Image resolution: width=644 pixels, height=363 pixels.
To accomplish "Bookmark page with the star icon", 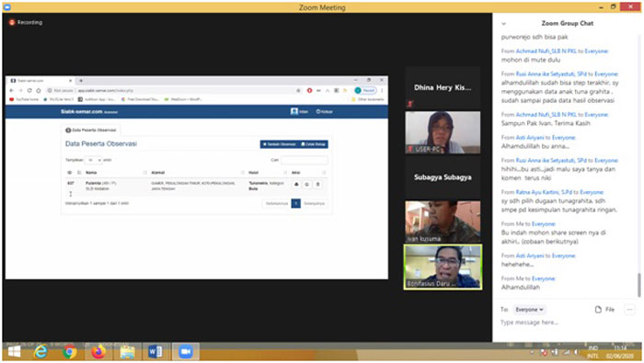I will (299, 90).
